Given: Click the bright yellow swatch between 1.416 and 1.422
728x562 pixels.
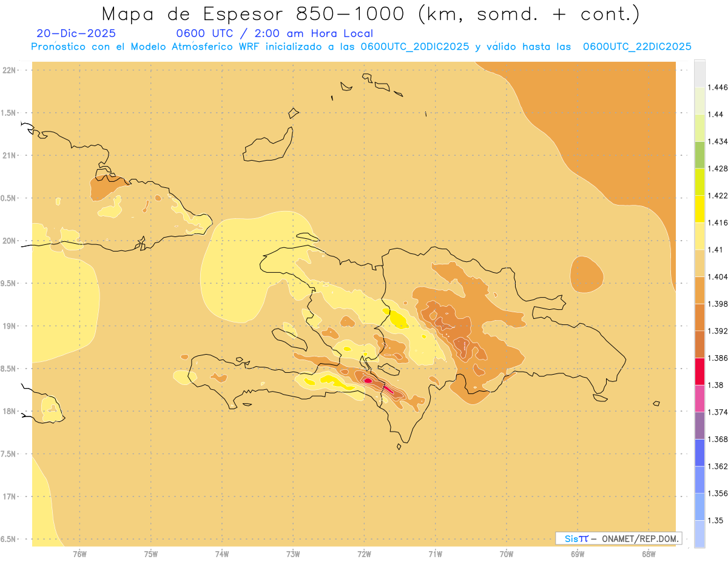Looking at the screenshot, I should [699, 209].
